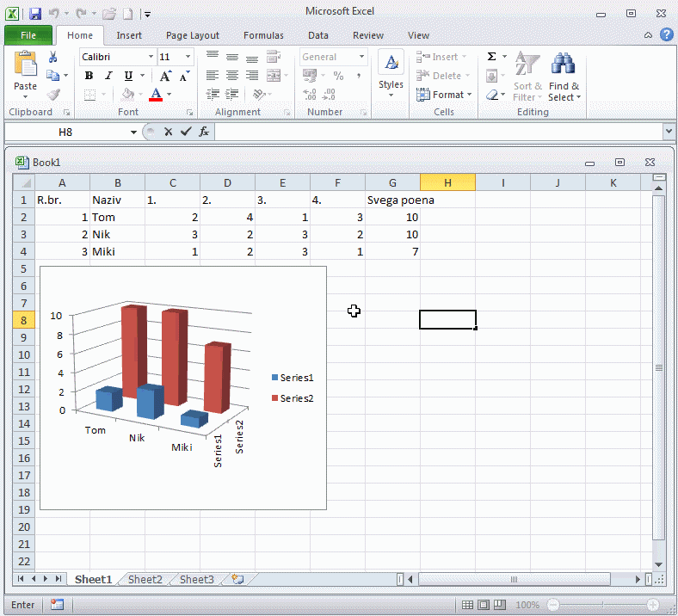Viewport: 678px width, 616px height.
Task: Toggle Bold formatting
Action: coord(89,76)
